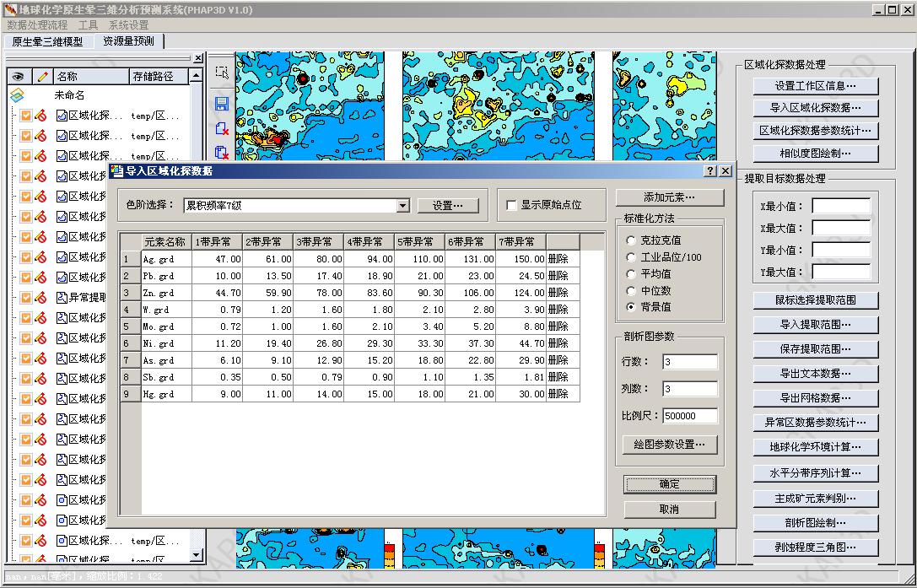The height and width of the screenshot is (588, 917).
Task: Click the pencil edit column header icon
Action: tap(42, 76)
